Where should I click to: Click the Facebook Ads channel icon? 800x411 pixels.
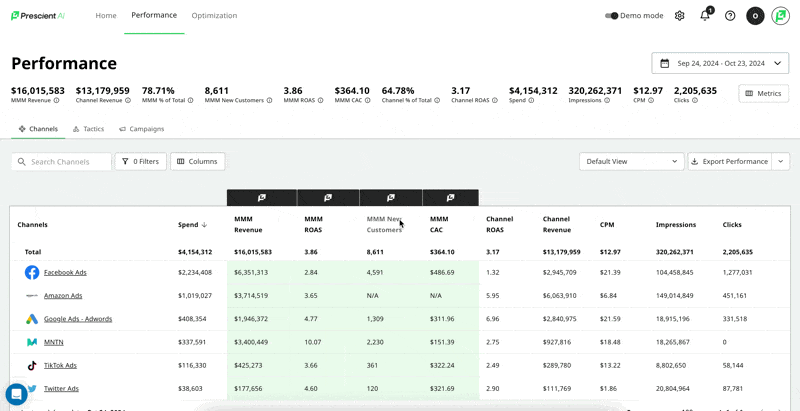[32, 272]
